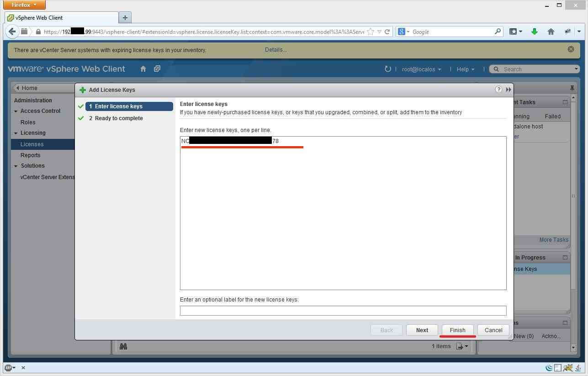Minimize the wizard with double-arrow icon

[508, 90]
